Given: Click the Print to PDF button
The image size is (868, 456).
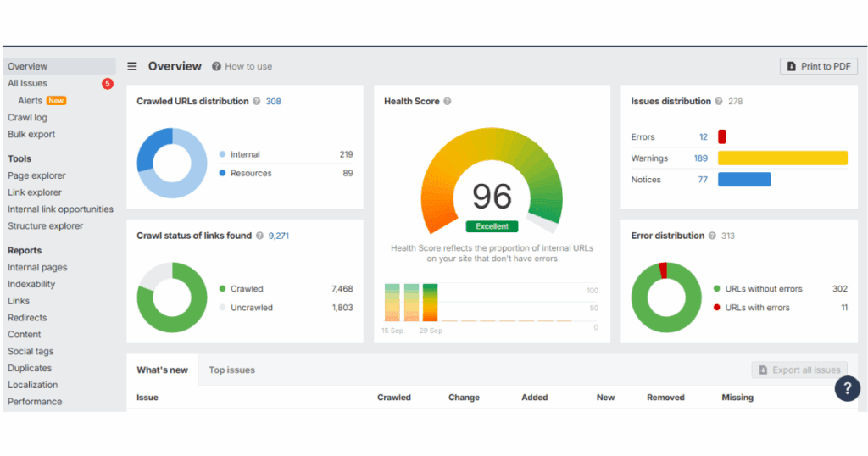Looking at the screenshot, I should (x=819, y=66).
